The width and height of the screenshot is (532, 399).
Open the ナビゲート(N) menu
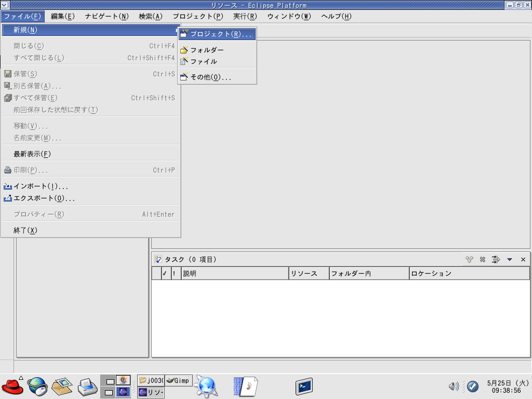click(107, 16)
